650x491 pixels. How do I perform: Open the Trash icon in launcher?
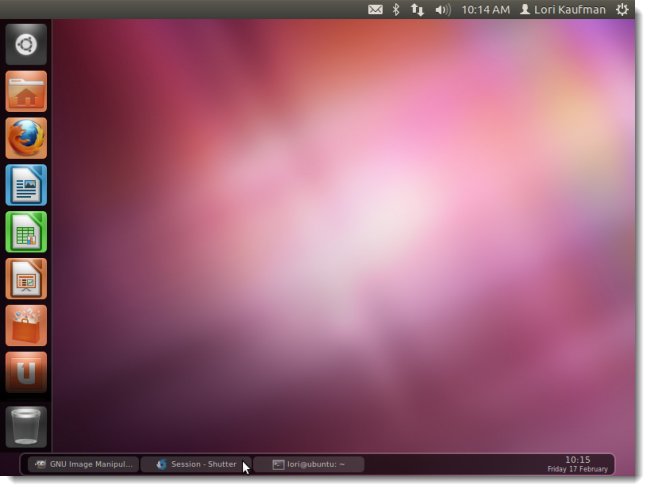(x=26, y=427)
